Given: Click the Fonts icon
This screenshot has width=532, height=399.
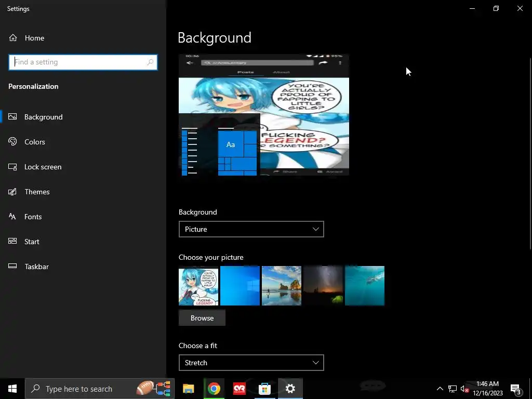Looking at the screenshot, I should [12, 217].
